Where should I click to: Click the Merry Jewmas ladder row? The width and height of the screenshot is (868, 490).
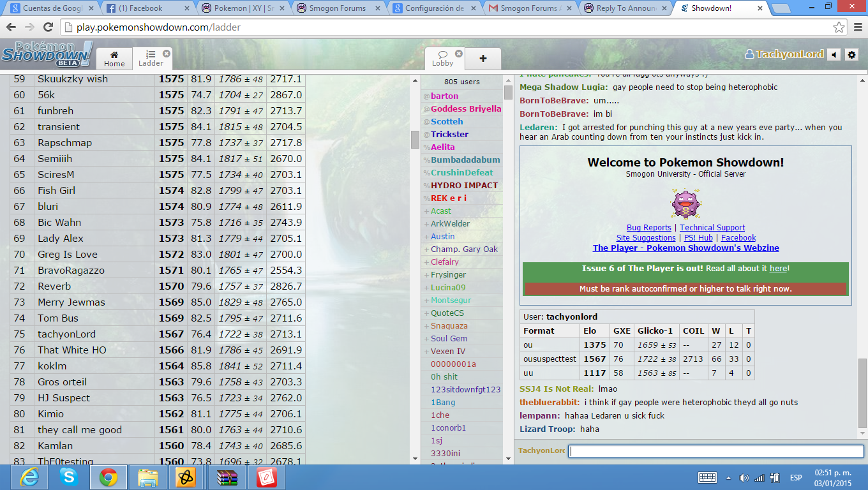(158, 302)
